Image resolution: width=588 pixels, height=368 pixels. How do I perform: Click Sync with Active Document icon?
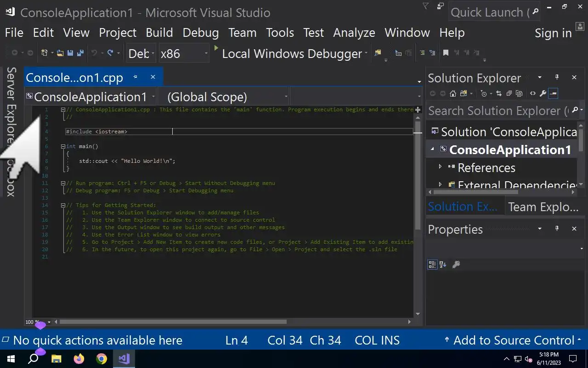coord(499,93)
